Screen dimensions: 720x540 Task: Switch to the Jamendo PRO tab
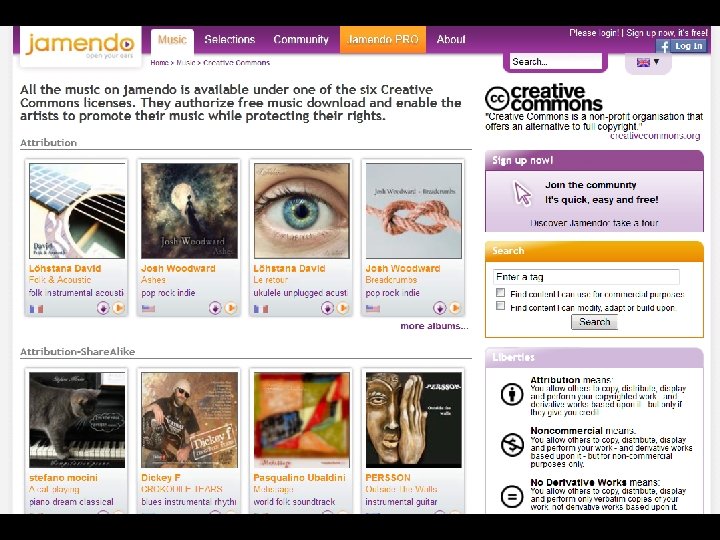383,39
